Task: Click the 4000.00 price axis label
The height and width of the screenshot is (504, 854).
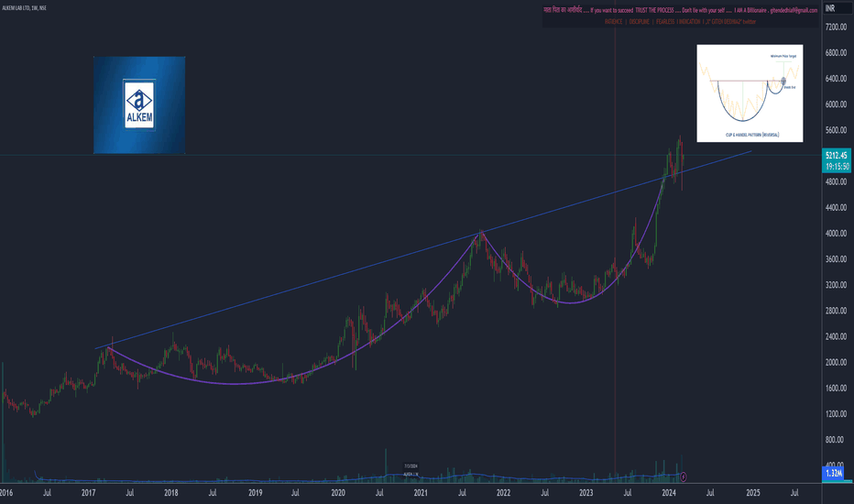Action: 836,233
